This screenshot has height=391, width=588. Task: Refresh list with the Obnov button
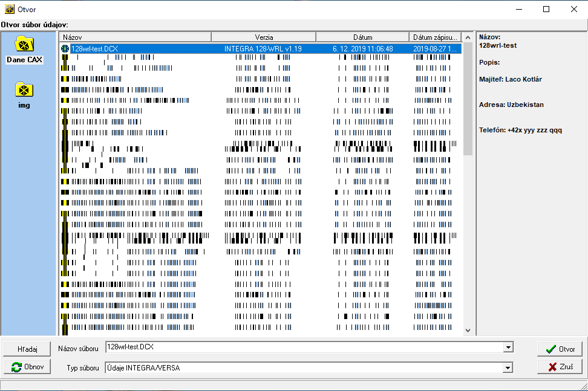click(x=28, y=367)
